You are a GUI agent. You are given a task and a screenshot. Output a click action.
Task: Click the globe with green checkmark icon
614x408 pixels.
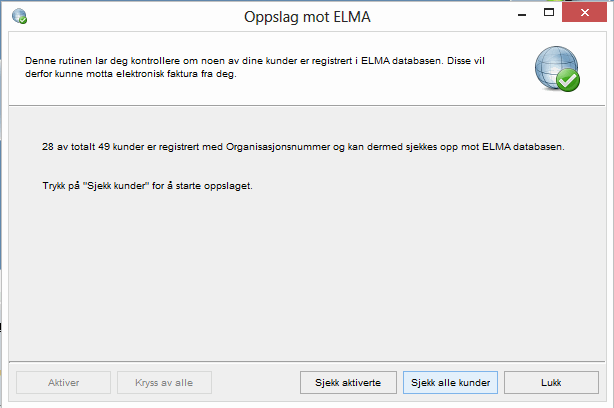556,68
